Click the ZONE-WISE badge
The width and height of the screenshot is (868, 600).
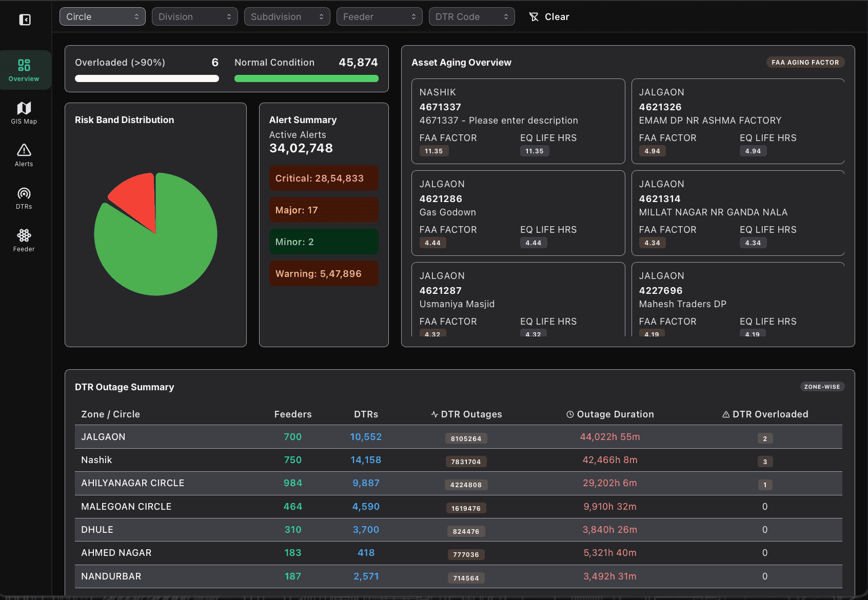822,387
